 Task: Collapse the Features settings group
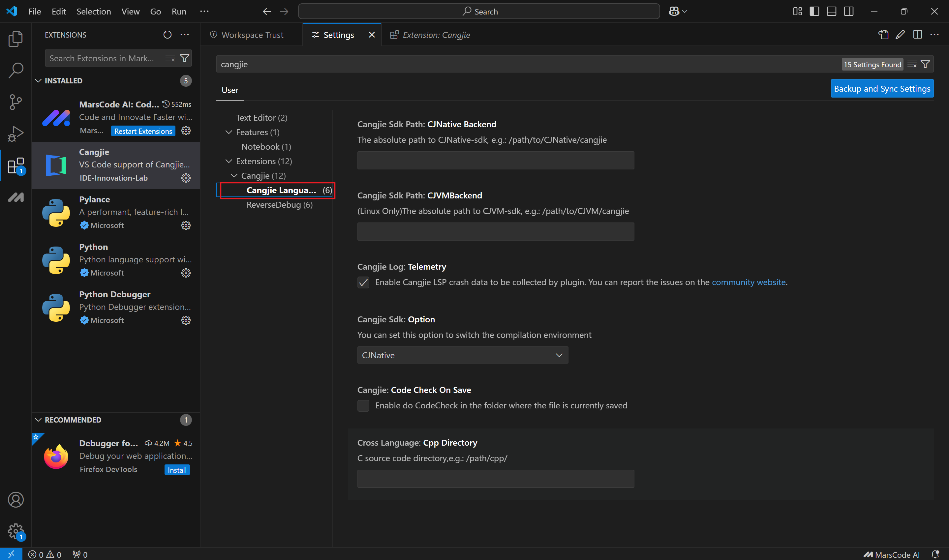click(x=229, y=132)
